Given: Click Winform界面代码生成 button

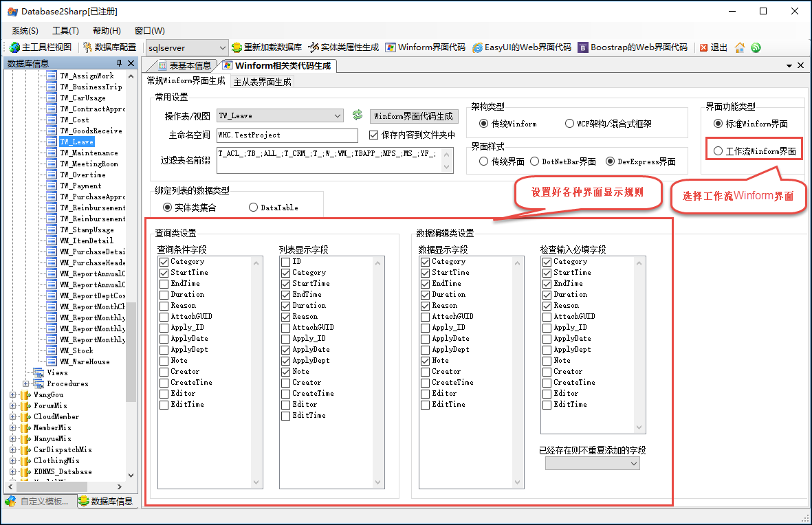Looking at the screenshot, I should pos(413,116).
